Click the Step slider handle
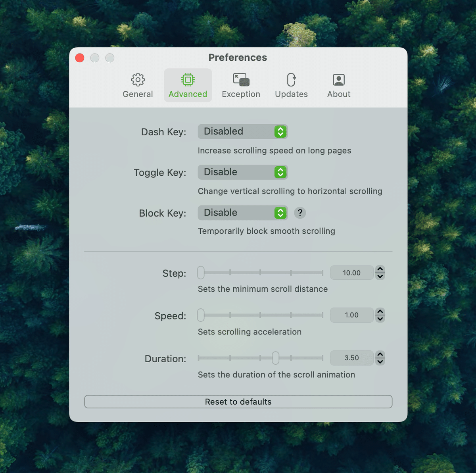The width and height of the screenshot is (476, 473). click(201, 273)
